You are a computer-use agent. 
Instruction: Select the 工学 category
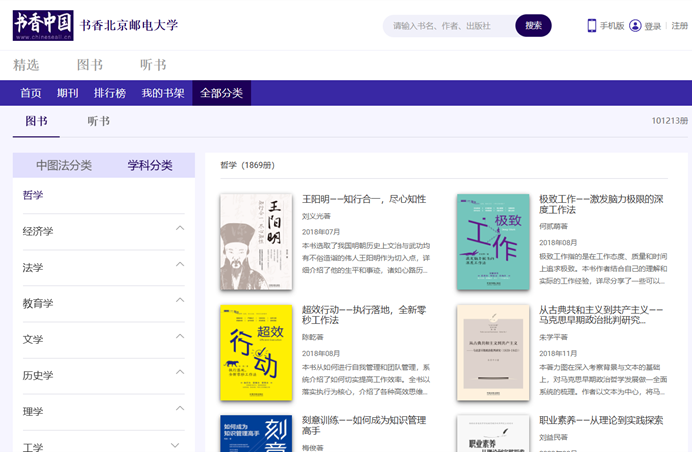click(33, 447)
